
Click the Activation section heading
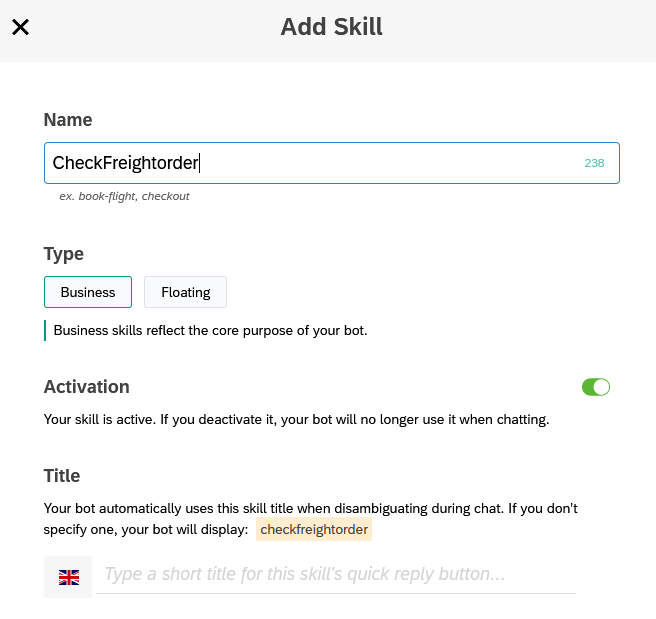click(x=87, y=387)
